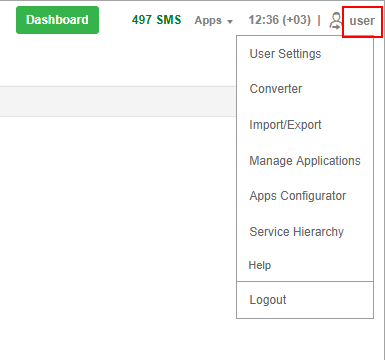Click the window's right edge border
The image size is (385, 360).
tap(384, 180)
